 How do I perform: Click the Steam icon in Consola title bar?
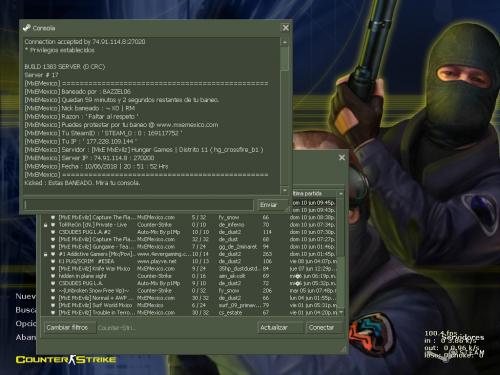coord(27,28)
